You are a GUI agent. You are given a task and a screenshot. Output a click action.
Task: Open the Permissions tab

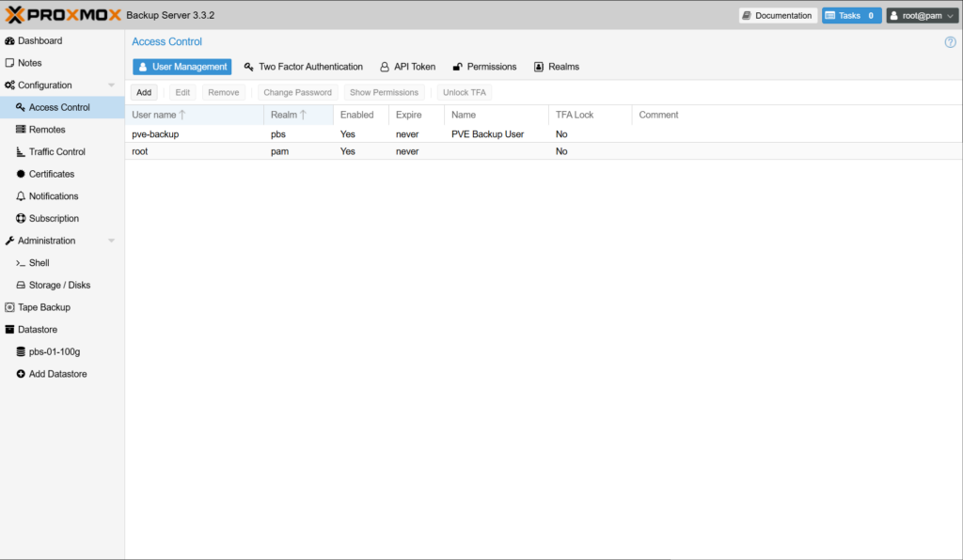click(x=484, y=67)
